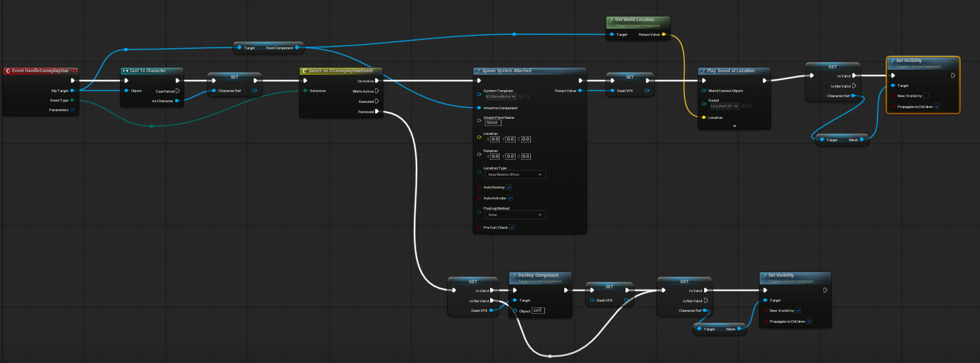Click the Dash VFX pin on lower GET node
980x363 pixels.
[x=491, y=311]
